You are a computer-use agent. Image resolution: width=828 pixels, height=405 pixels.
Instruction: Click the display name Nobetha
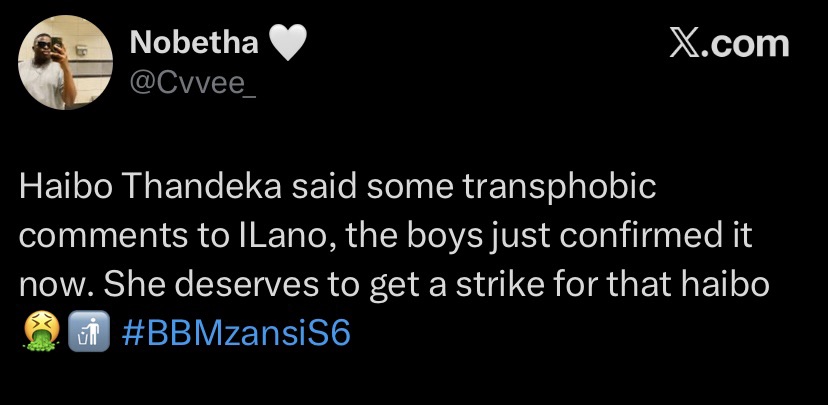pyautogui.click(x=195, y=42)
